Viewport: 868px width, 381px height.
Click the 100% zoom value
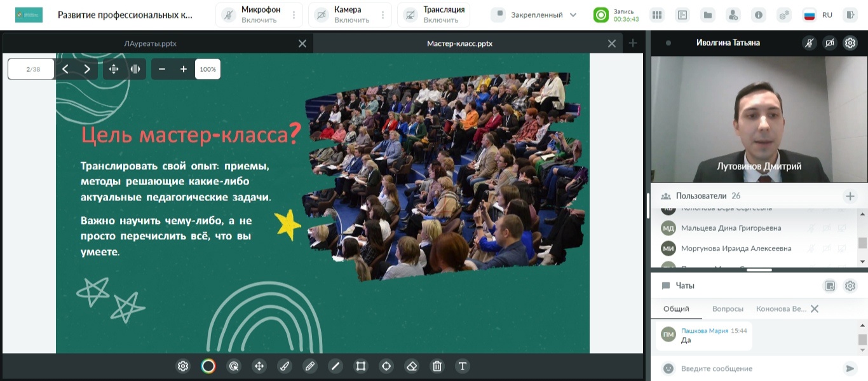[208, 69]
